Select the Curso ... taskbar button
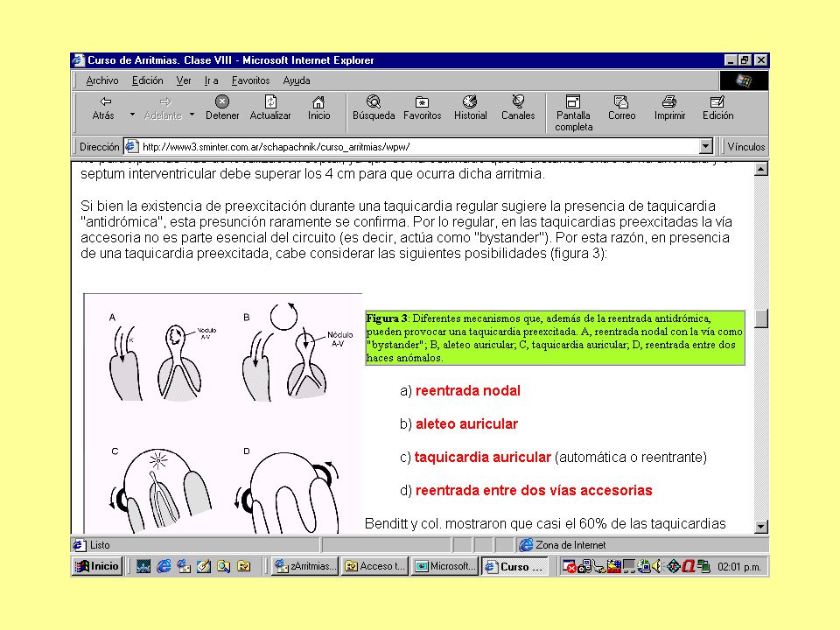840x630 pixels. tap(514, 566)
